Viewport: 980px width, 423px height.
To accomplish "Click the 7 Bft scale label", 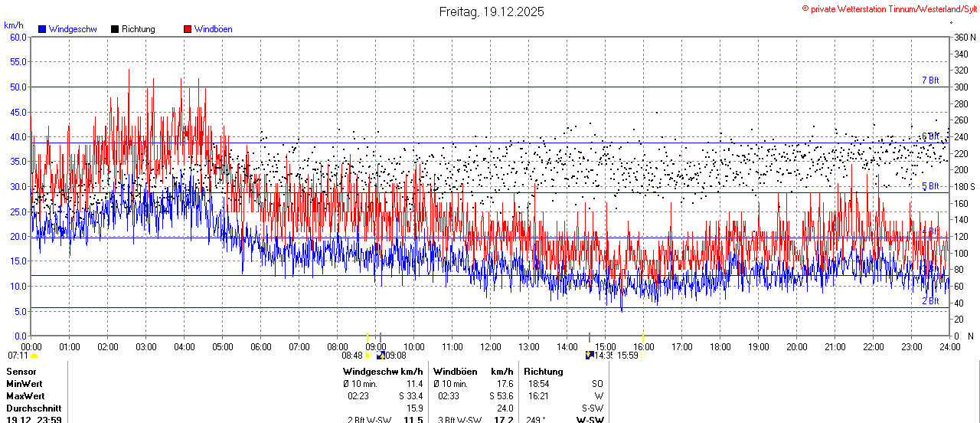I will pos(930,80).
